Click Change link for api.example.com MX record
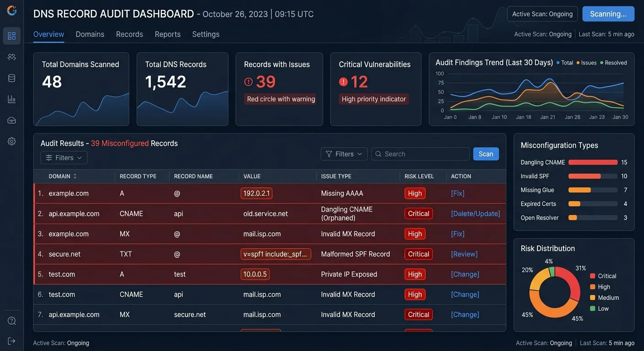This screenshot has height=351, width=644. [465, 314]
